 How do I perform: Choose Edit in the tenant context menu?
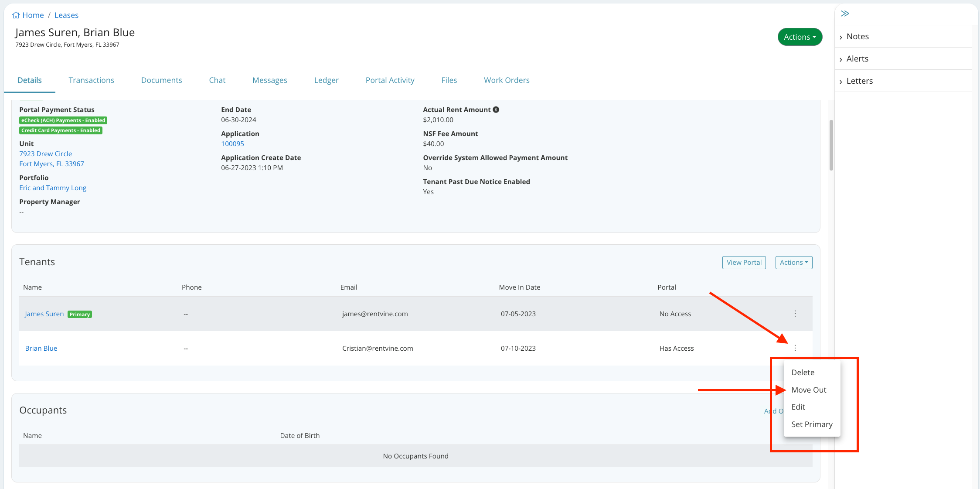tap(798, 407)
